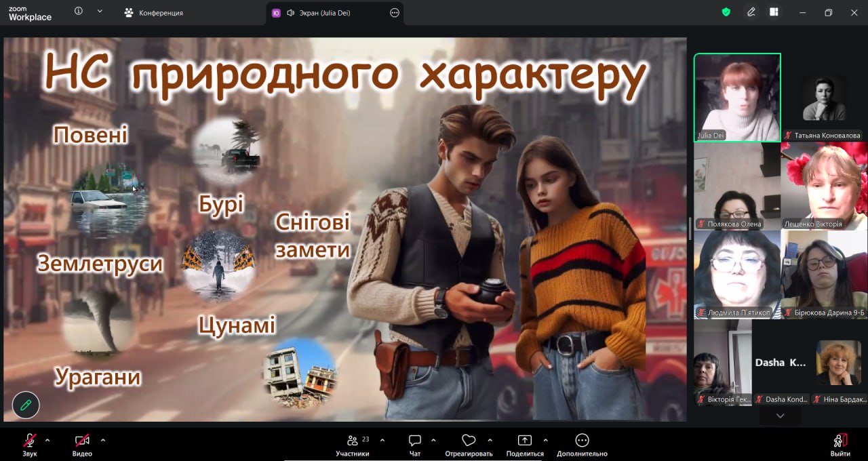Open the meeting info icon
This screenshot has height=461, width=868.
click(x=79, y=12)
